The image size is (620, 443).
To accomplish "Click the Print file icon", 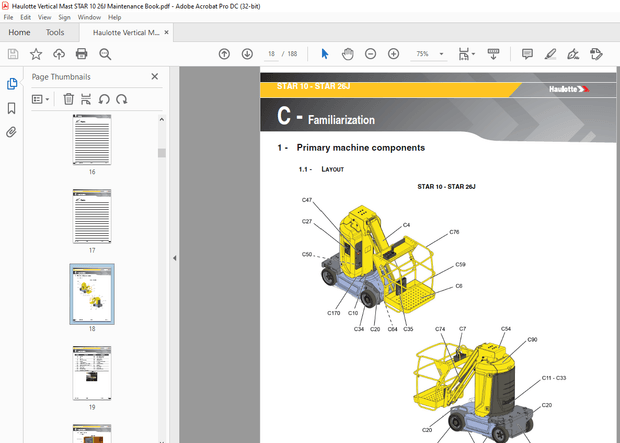I will 82,54.
